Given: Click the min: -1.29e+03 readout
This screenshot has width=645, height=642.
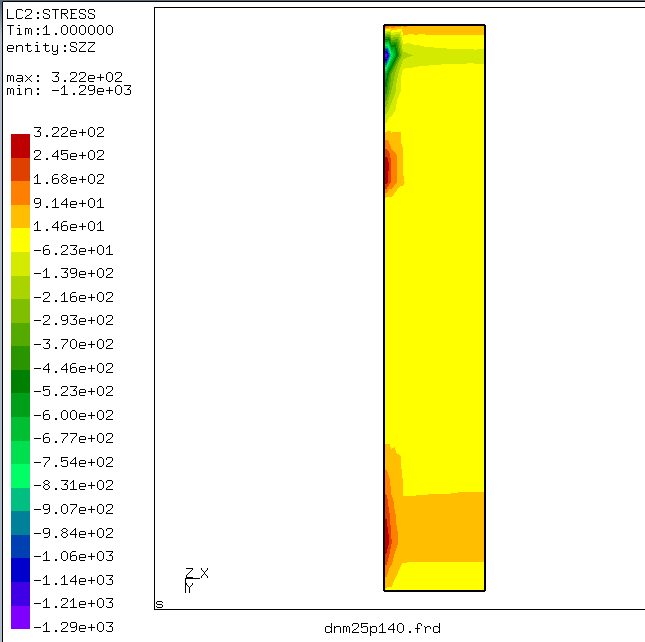Looking at the screenshot, I should pos(69,90).
